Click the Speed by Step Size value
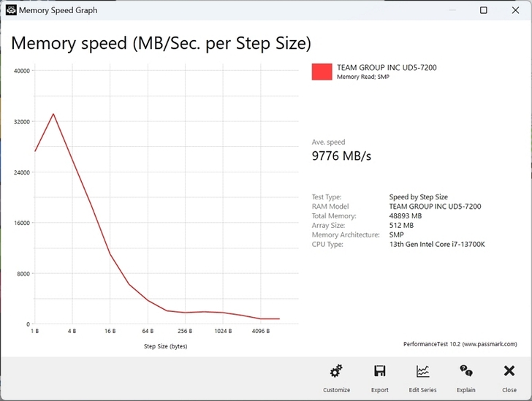The image size is (532, 401). pos(418,197)
